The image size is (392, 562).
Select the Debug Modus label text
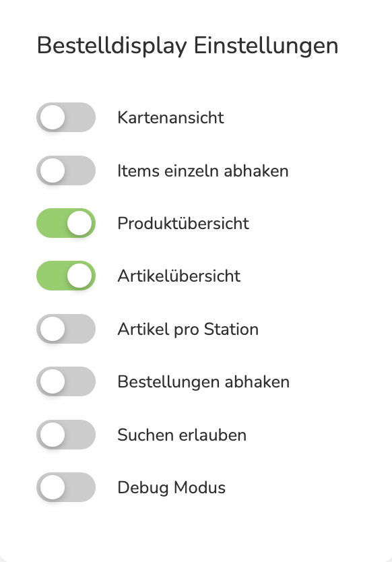click(x=171, y=488)
